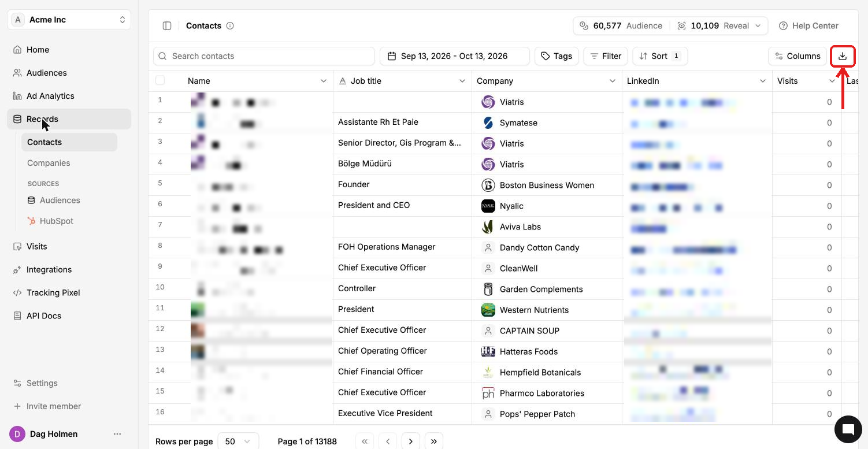This screenshot has height=449, width=868.
Task: Click the info icon beside Contacts title
Action: 230,26
